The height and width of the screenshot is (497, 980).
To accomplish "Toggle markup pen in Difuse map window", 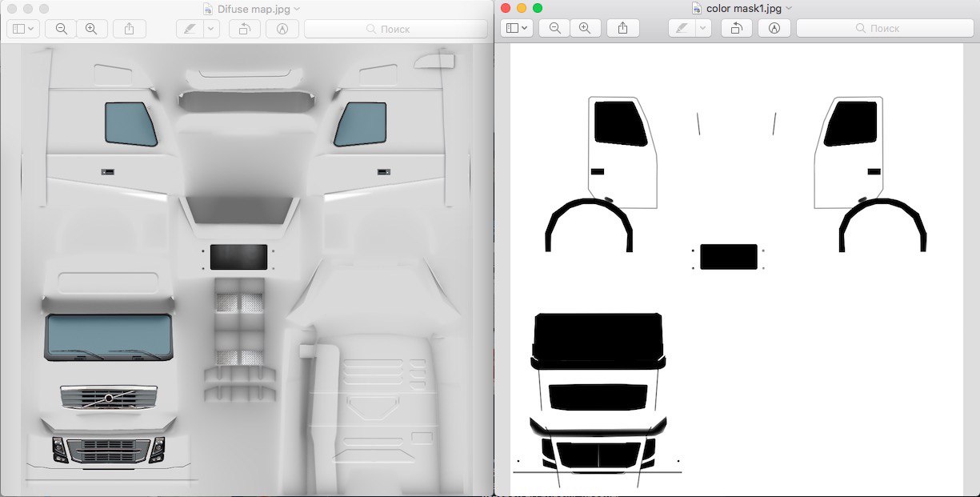I will pos(190,29).
